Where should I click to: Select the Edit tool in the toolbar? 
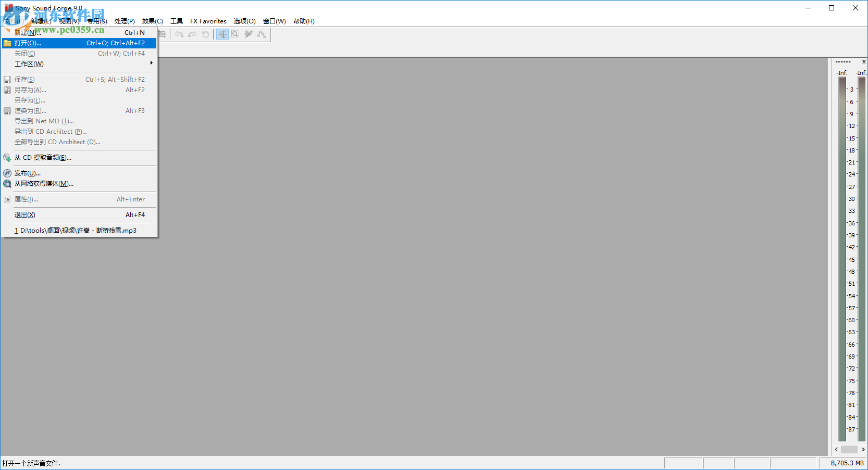[x=222, y=34]
